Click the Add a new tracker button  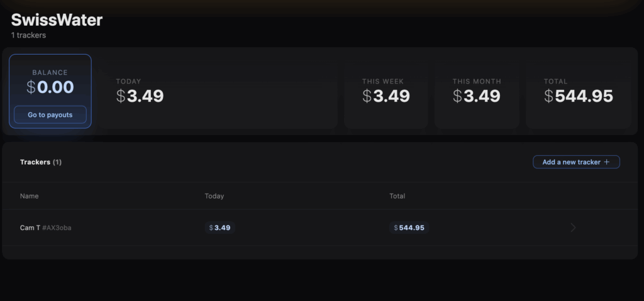point(571,162)
